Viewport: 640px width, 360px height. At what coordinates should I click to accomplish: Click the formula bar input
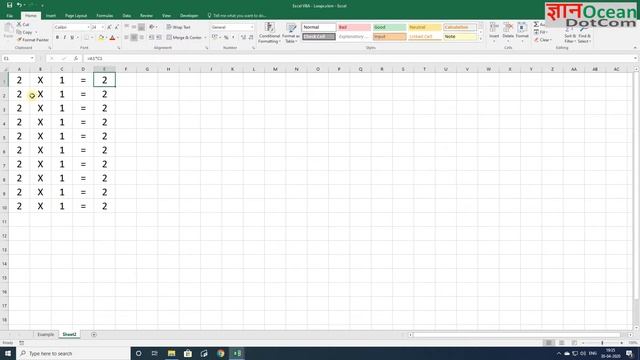pyautogui.click(x=359, y=58)
